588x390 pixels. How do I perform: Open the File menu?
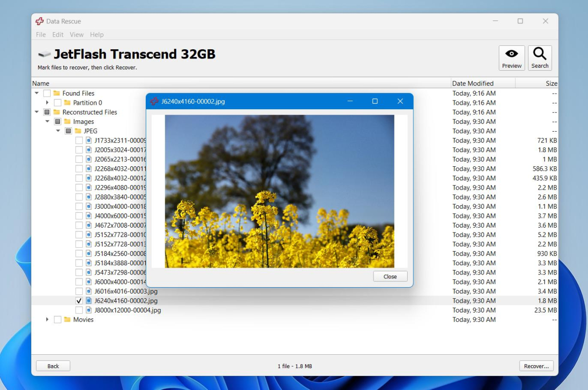[x=41, y=35]
